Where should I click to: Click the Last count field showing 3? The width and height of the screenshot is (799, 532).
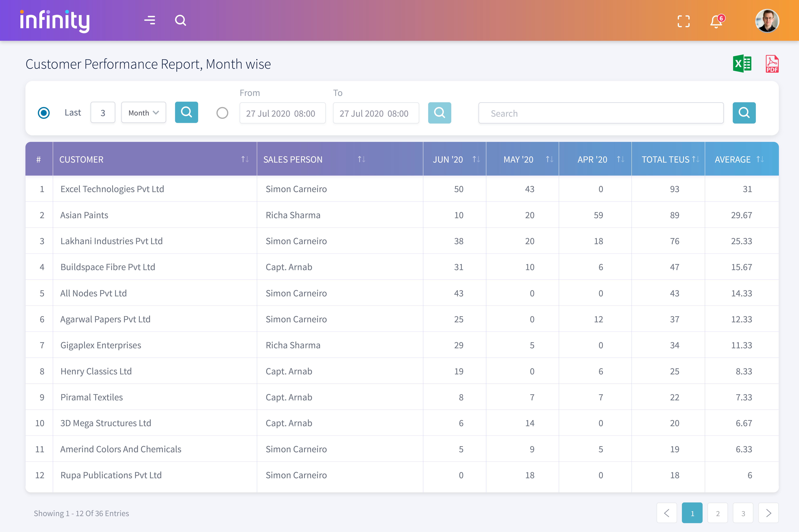[x=103, y=112]
